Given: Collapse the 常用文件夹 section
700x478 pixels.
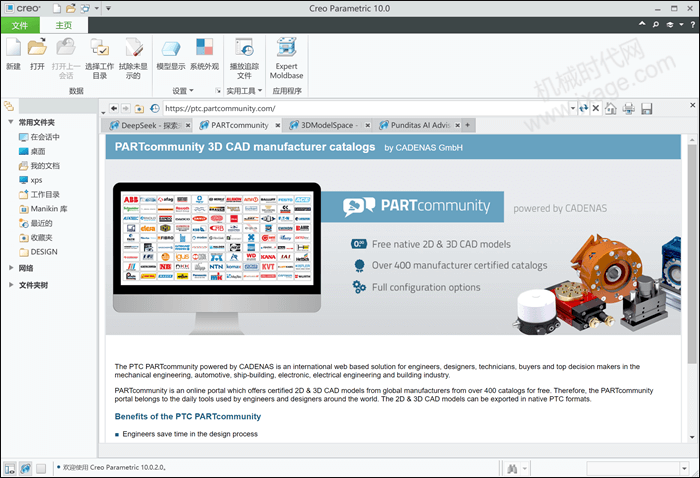Looking at the screenshot, I should (x=11, y=122).
